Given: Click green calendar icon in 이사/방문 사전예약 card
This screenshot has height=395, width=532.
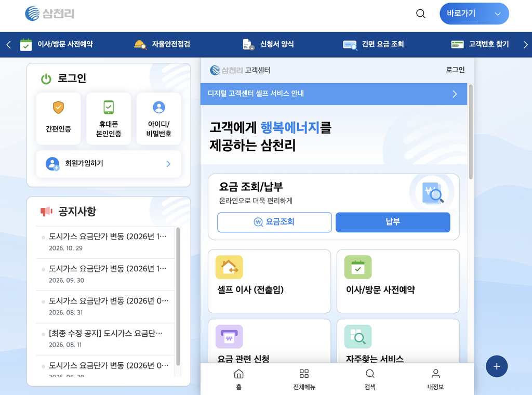Looking at the screenshot, I should (358, 267).
